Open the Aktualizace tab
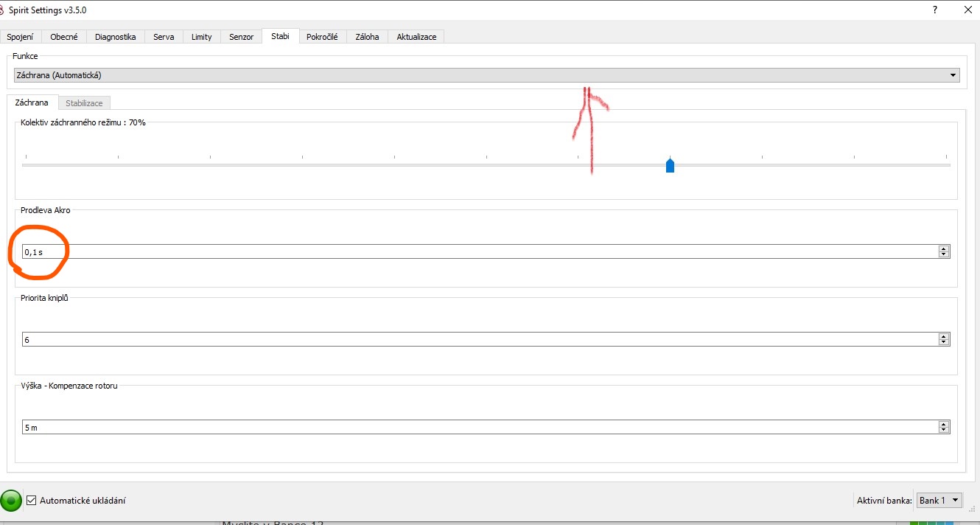The height and width of the screenshot is (525, 980). click(x=416, y=37)
